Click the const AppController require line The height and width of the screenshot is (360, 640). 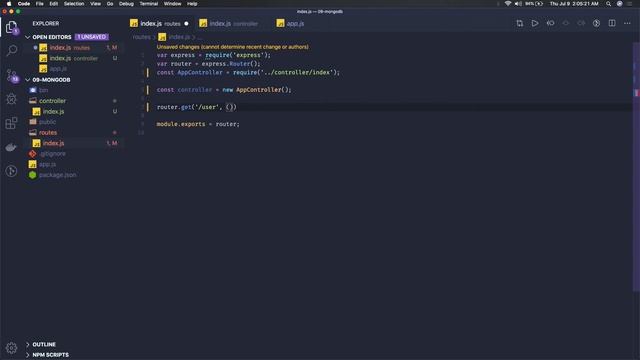tap(248, 73)
